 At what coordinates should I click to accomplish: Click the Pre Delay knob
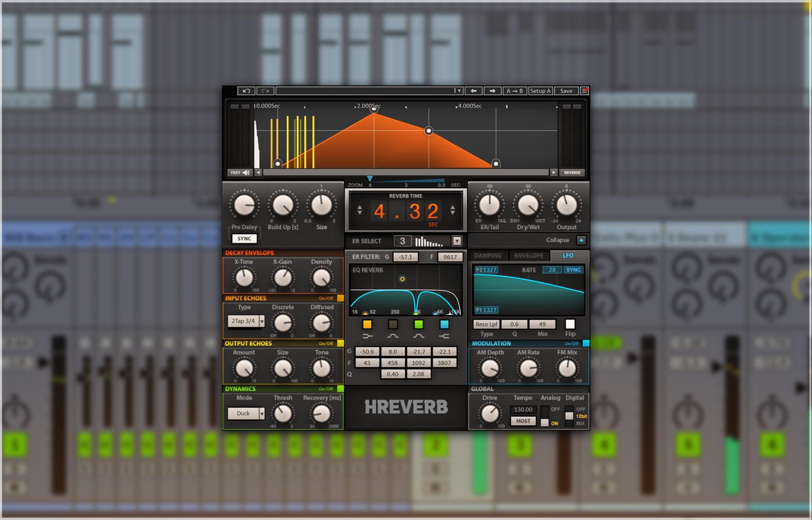(244, 205)
